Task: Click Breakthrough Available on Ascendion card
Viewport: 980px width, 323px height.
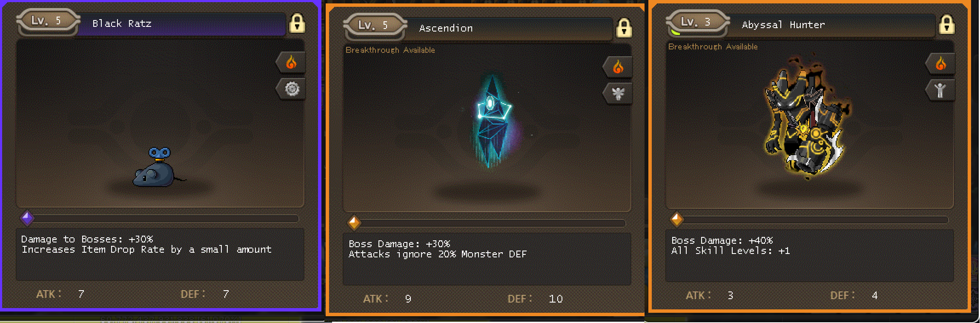Action: click(390, 50)
